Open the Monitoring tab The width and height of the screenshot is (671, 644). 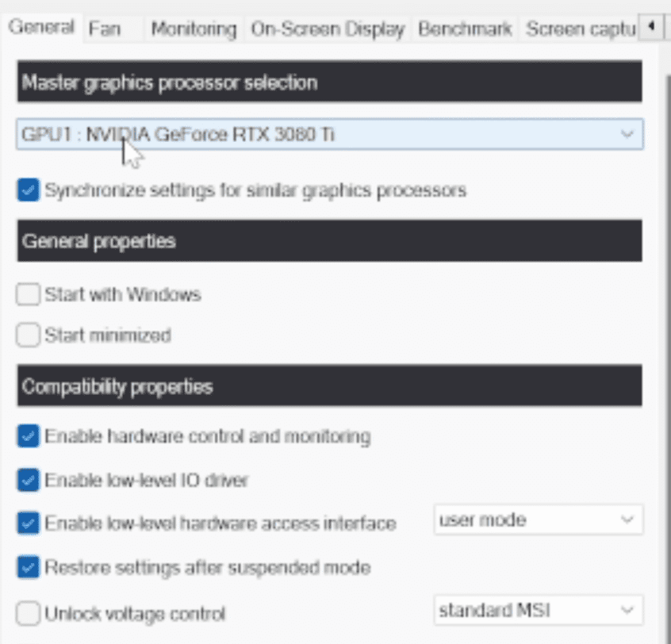pyautogui.click(x=194, y=29)
